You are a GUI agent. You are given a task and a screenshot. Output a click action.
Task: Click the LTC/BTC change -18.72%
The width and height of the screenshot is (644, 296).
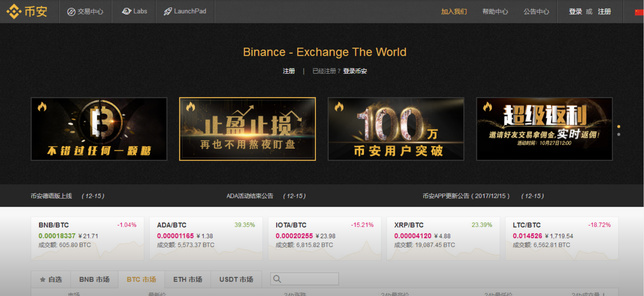[x=599, y=225]
